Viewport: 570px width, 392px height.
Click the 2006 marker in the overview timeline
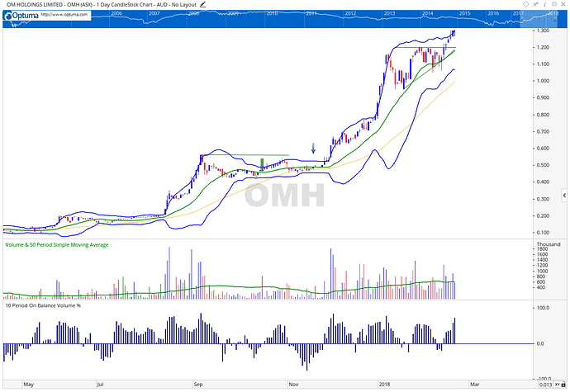pyautogui.click(x=116, y=13)
